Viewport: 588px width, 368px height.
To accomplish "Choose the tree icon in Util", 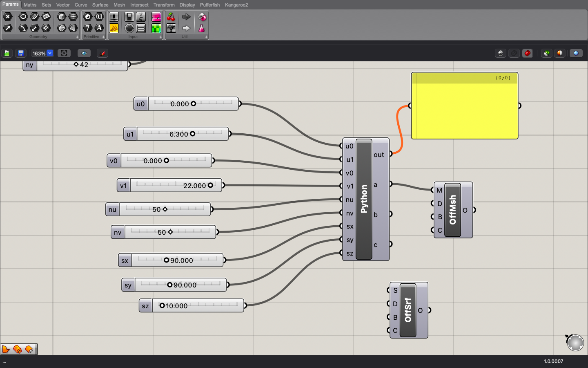I will point(171,28).
